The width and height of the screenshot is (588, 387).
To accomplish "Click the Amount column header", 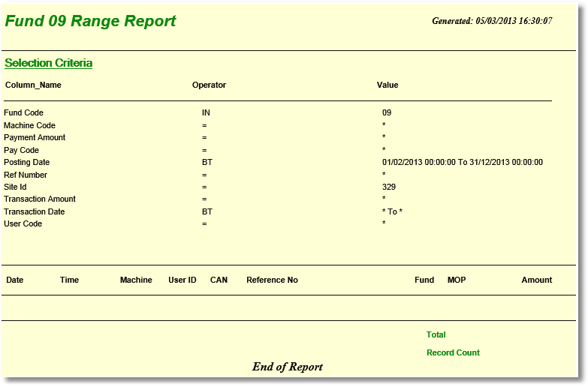I will pyautogui.click(x=536, y=280).
